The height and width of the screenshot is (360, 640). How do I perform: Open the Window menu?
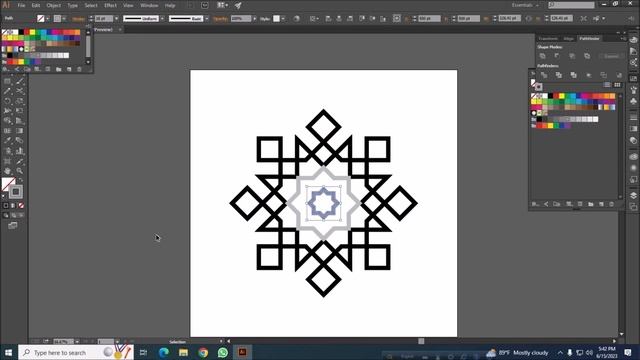pos(149,6)
